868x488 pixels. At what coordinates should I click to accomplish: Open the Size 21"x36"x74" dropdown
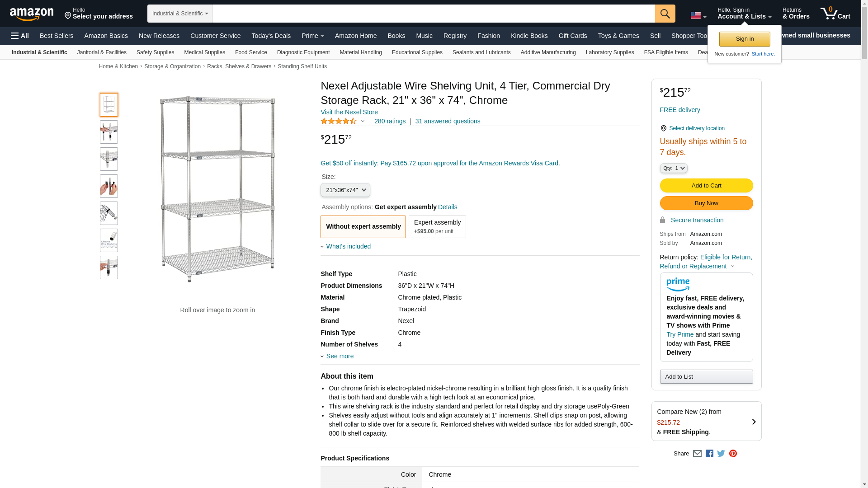(345, 190)
